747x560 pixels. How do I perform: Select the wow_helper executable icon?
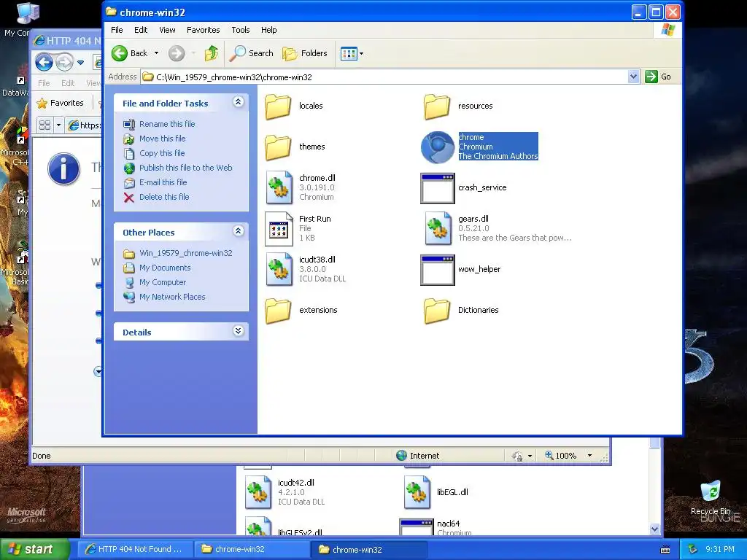(x=438, y=270)
